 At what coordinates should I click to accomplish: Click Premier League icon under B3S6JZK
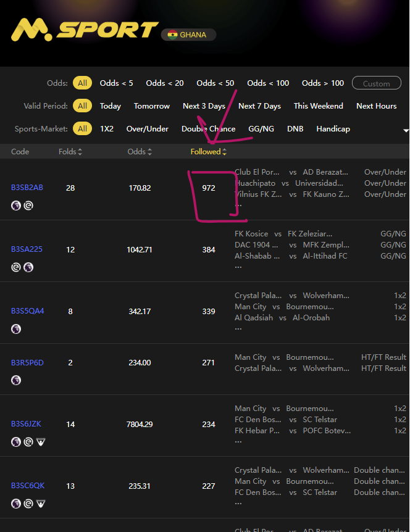click(16, 442)
